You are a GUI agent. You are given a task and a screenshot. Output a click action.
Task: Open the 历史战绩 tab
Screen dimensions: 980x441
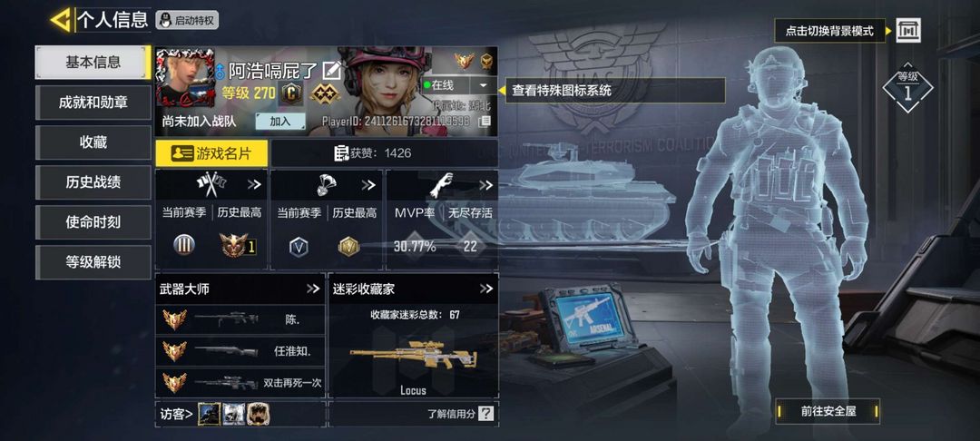pyautogui.click(x=93, y=182)
